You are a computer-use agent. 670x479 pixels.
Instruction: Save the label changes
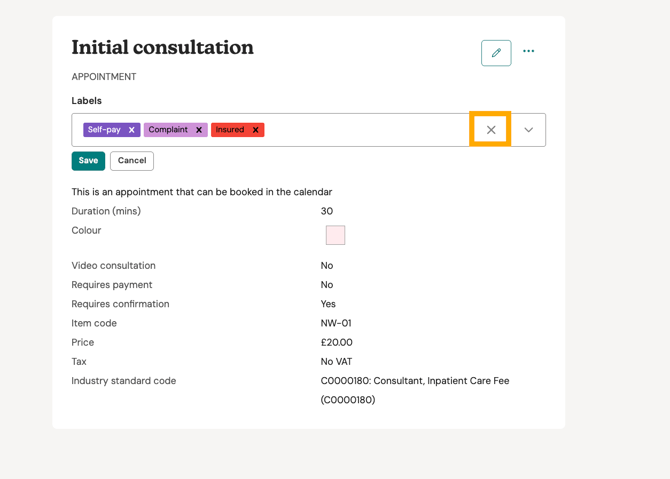(88, 161)
